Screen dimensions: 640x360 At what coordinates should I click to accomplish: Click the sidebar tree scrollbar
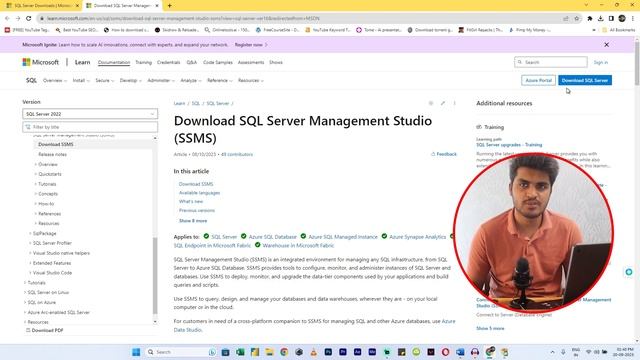(155, 276)
